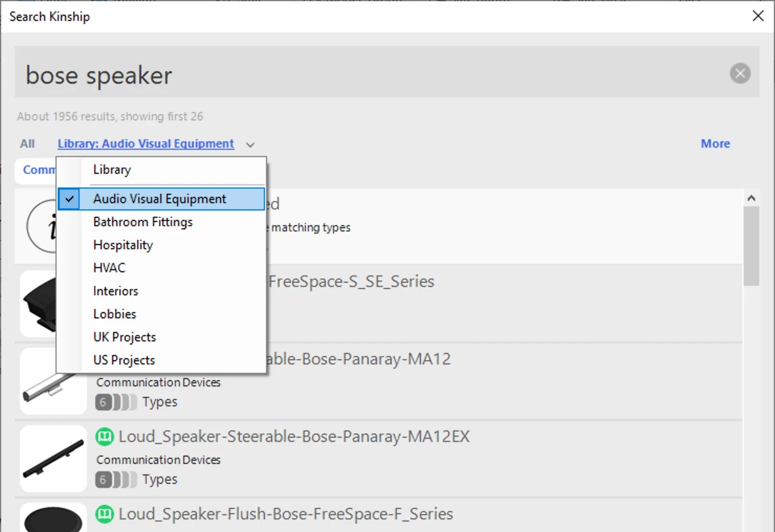Choose HVAC from library list
This screenshot has width=775, height=532.
161,268
